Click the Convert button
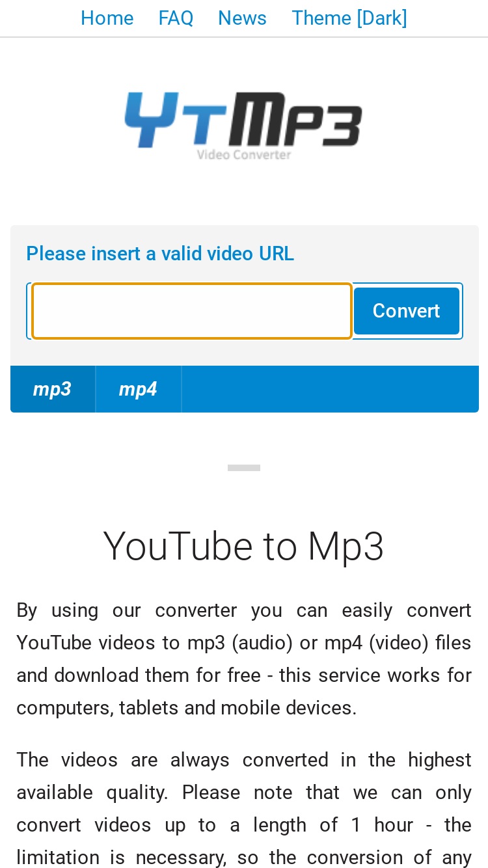The image size is (488, 868). click(x=407, y=311)
